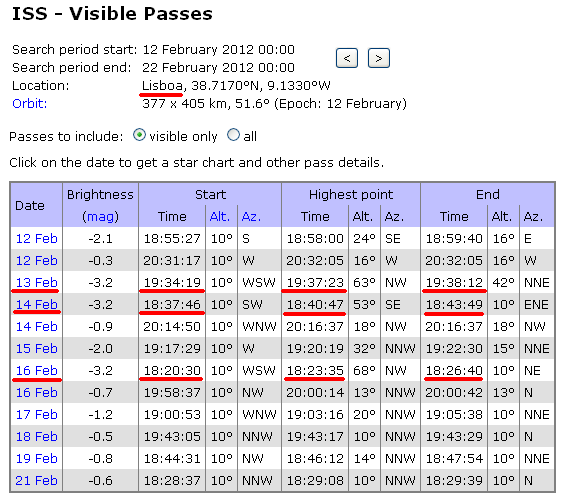Open 16 Feb pass with brightness -0.7
Screen dimensions: 563x498
[x=36, y=392]
